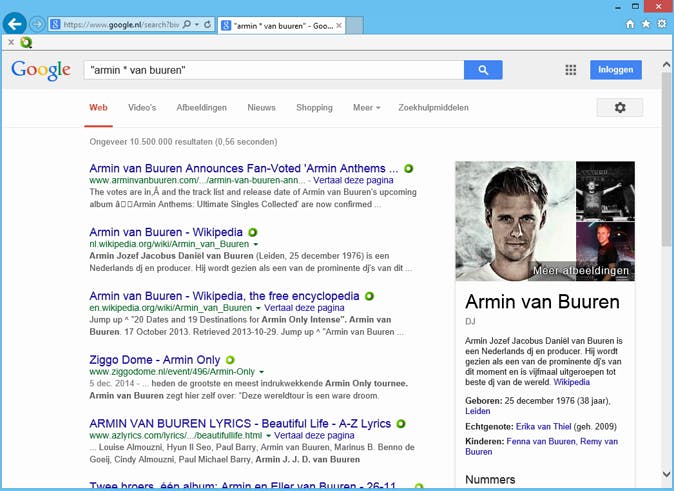Click Vertaal deze pagina for arminvanbuuren.com result
Viewport: 674px width, 491px height.
(353, 180)
